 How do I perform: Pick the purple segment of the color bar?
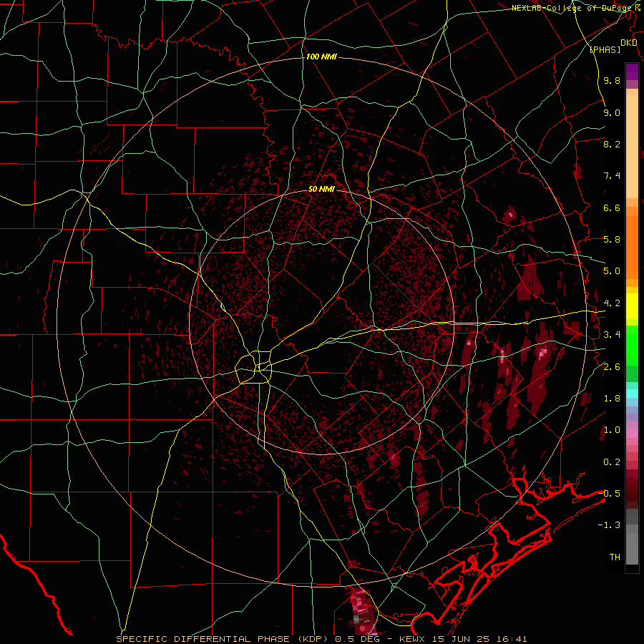[x=632, y=72]
